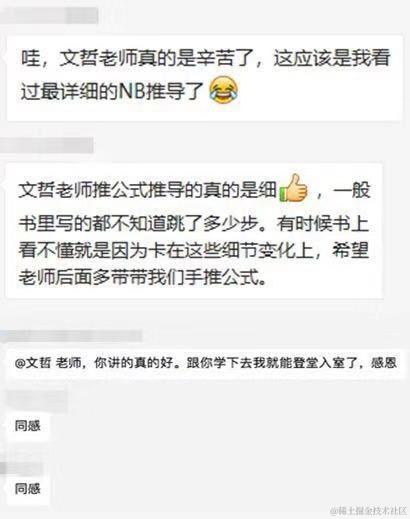Click the thumbs-up emoji in second message
The height and width of the screenshot is (519, 410).
(x=293, y=189)
